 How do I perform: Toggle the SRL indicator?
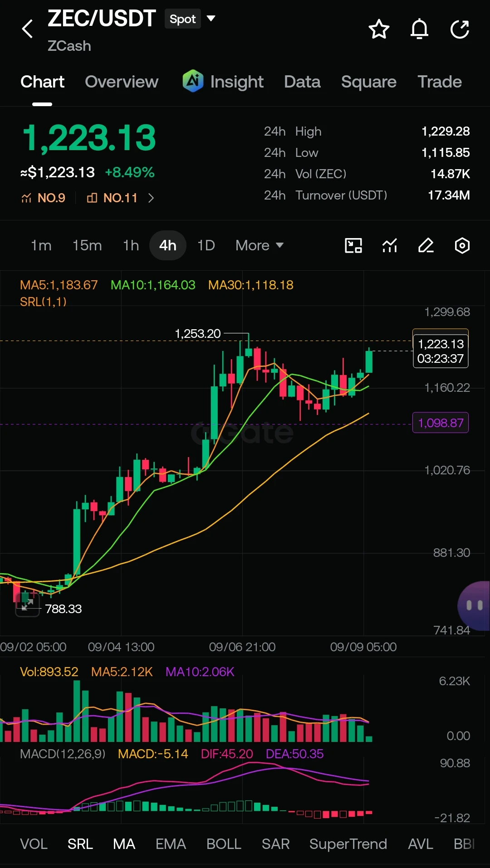coord(80,844)
